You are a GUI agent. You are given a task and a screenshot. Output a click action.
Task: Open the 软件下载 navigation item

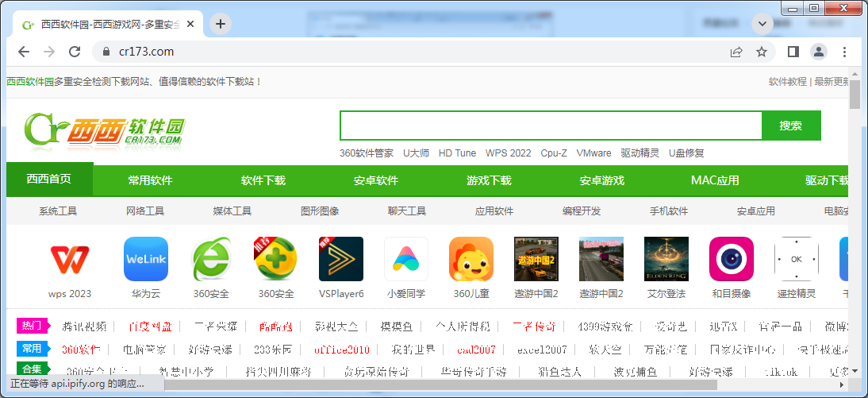click(263, 180)
